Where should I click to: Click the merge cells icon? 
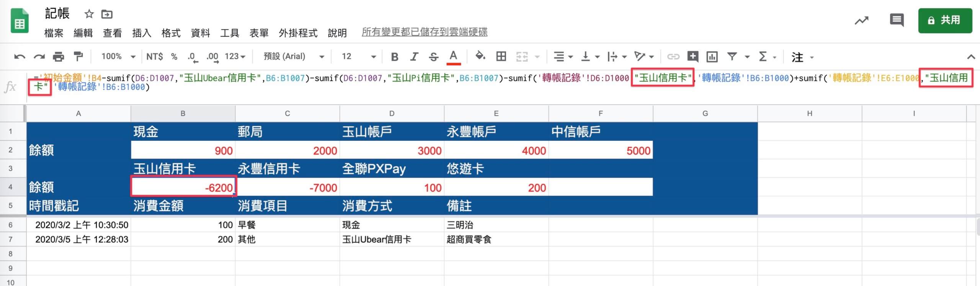[x=522, y=57]
